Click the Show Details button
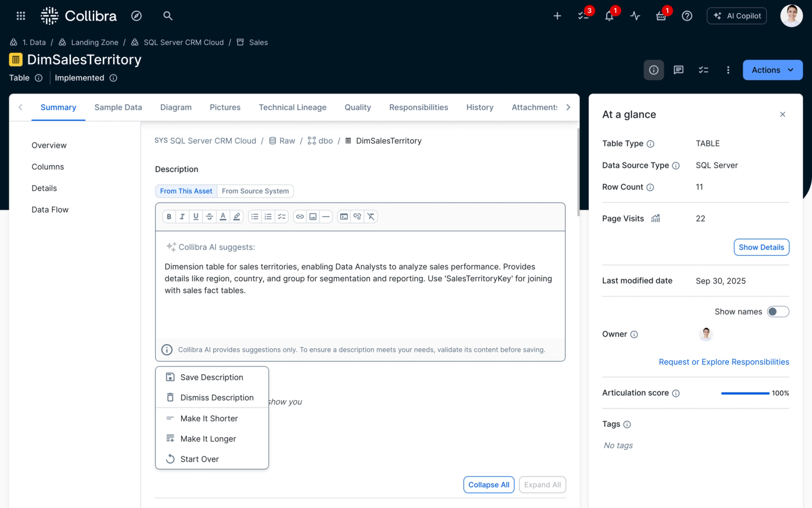This screenshot has width=812, height=508. (761, 247)
